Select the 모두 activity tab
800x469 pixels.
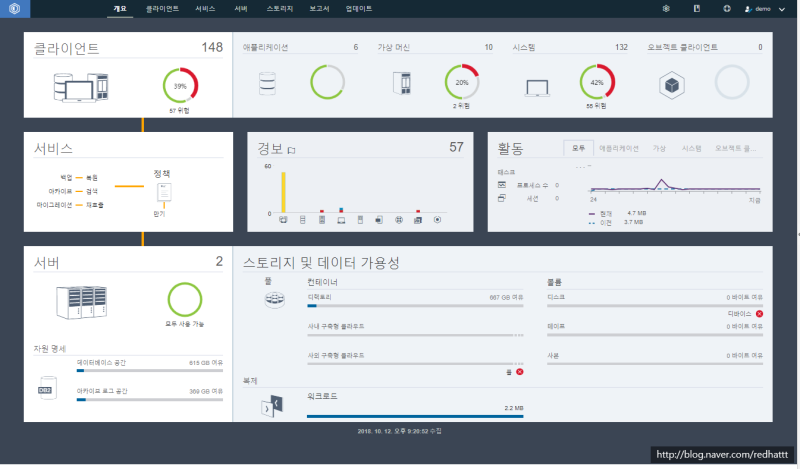point(579,148)
